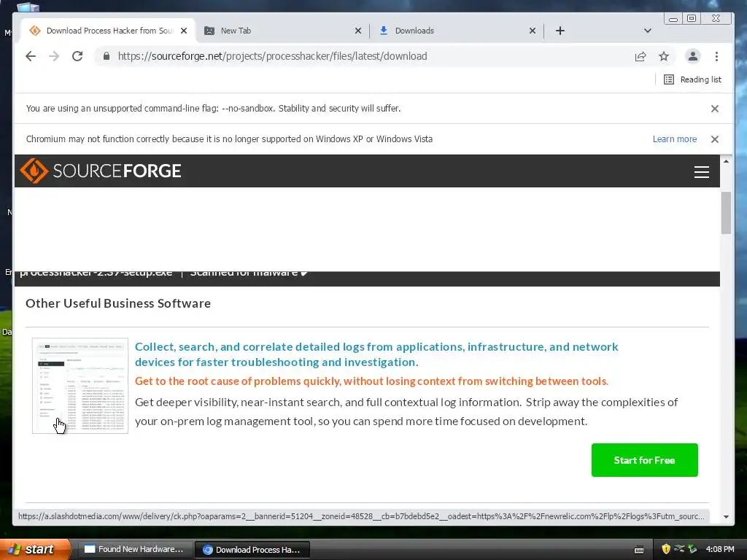
Task: Follow the Learn more link
Action: point(675,139)
